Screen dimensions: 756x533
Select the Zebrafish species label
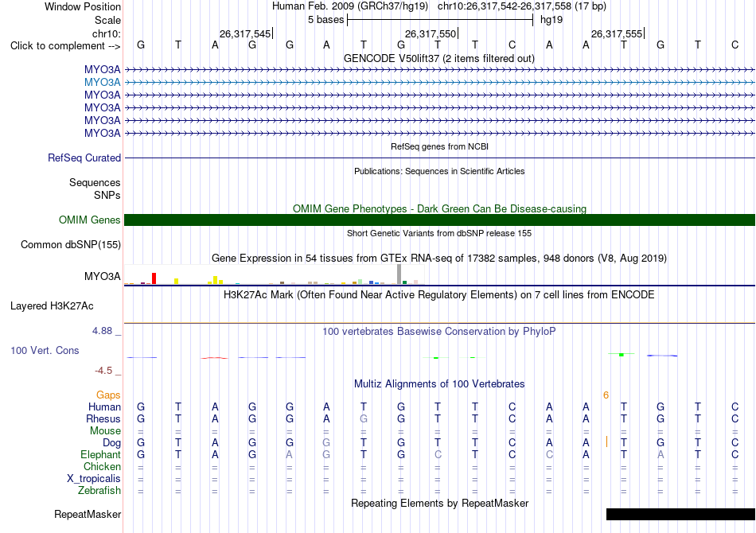pos(99,491)
